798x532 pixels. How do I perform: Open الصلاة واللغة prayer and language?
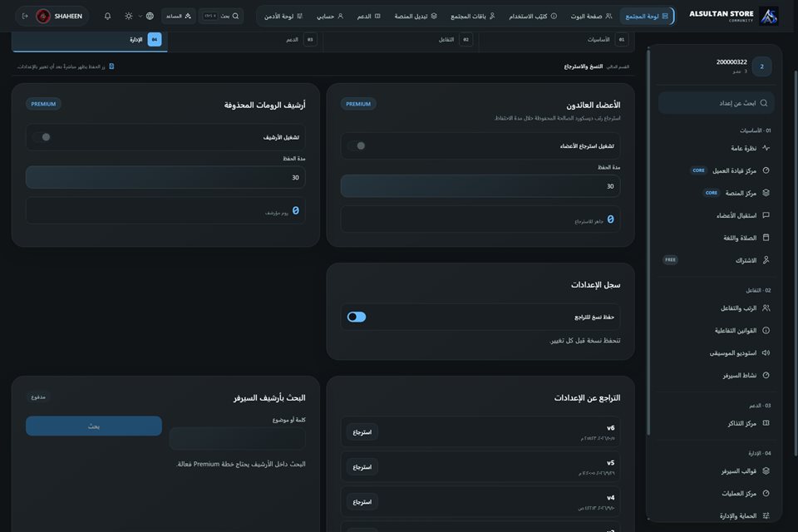pyautogui.click(x=716, y=238)
